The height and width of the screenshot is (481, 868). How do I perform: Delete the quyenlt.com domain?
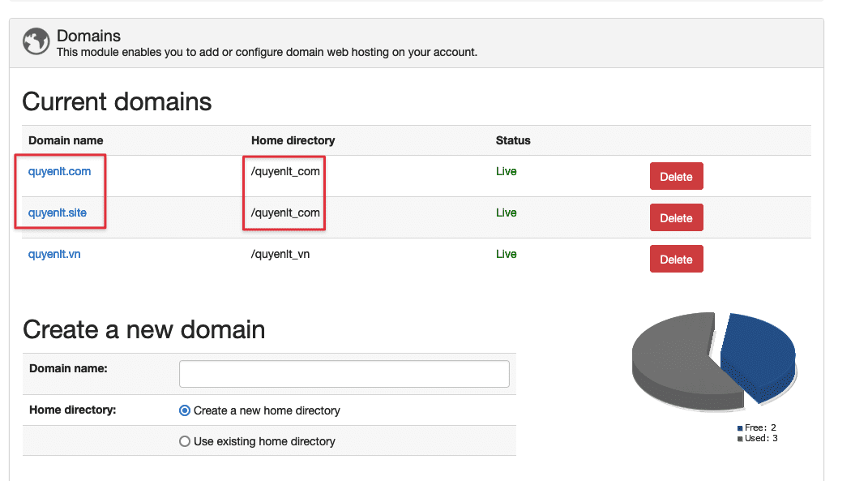click(676, 175)
